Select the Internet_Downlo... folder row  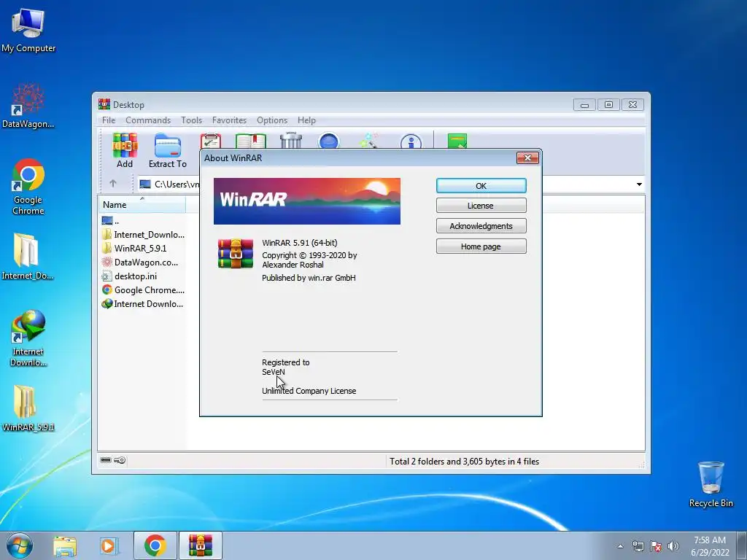click(x=143, y=234)
